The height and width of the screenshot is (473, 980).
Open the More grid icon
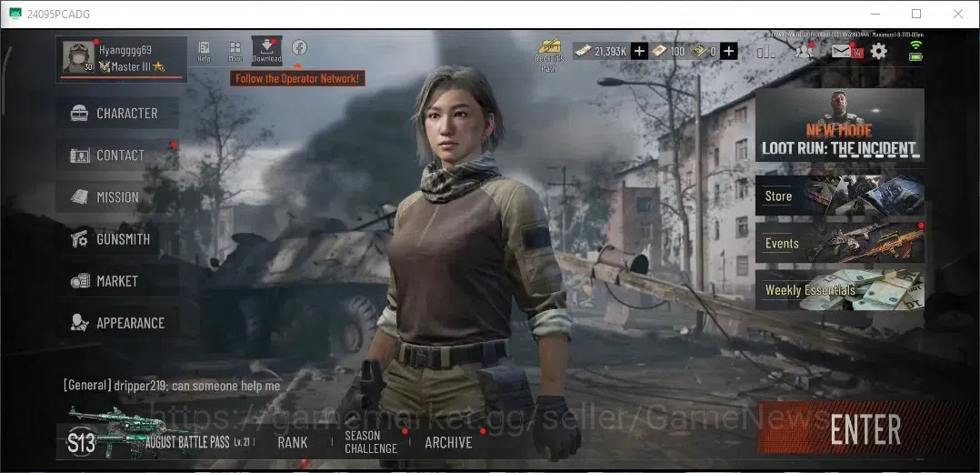[235, 51]
